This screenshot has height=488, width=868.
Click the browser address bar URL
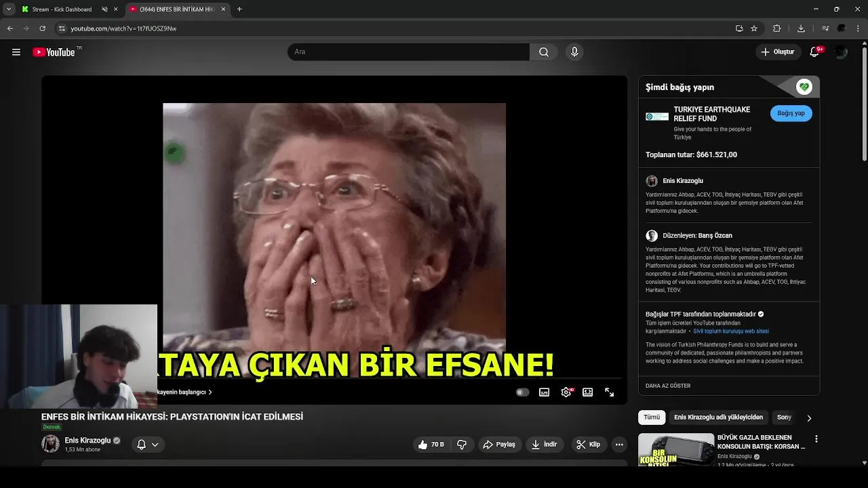(x=123, y=28)
